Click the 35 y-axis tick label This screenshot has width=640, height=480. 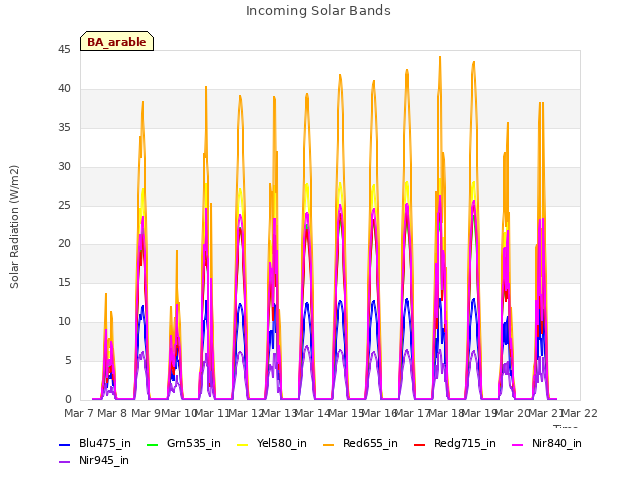[x=64, y=128]
